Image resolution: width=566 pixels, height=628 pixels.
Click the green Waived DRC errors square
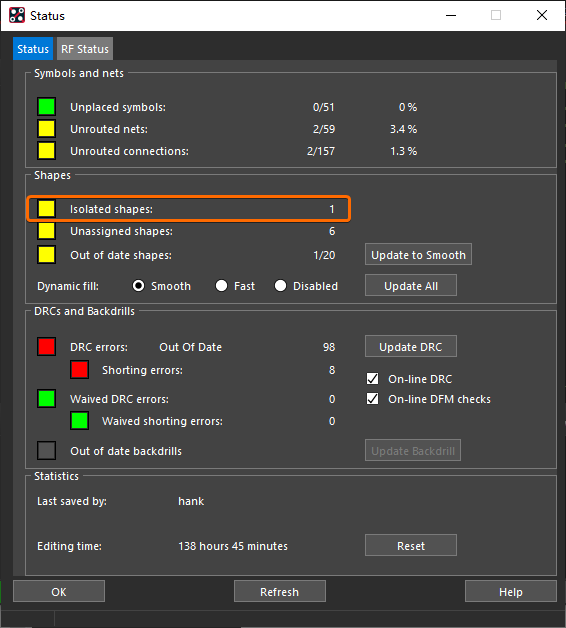46,399
